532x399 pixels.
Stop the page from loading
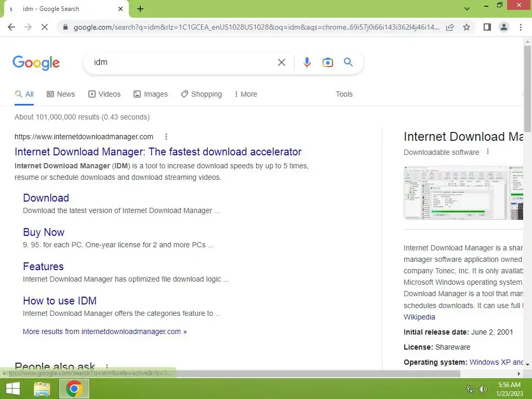(45, 27)
